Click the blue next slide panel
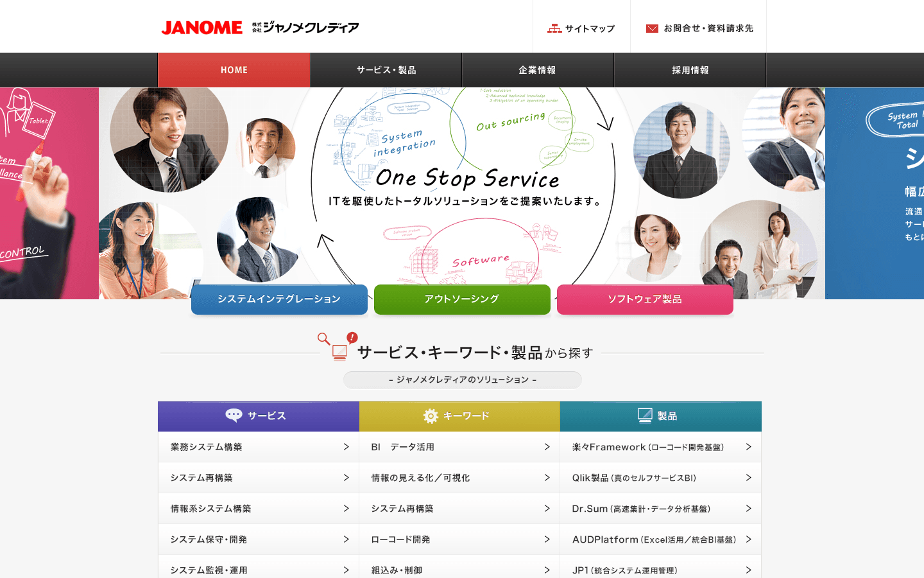 (875, 193)
